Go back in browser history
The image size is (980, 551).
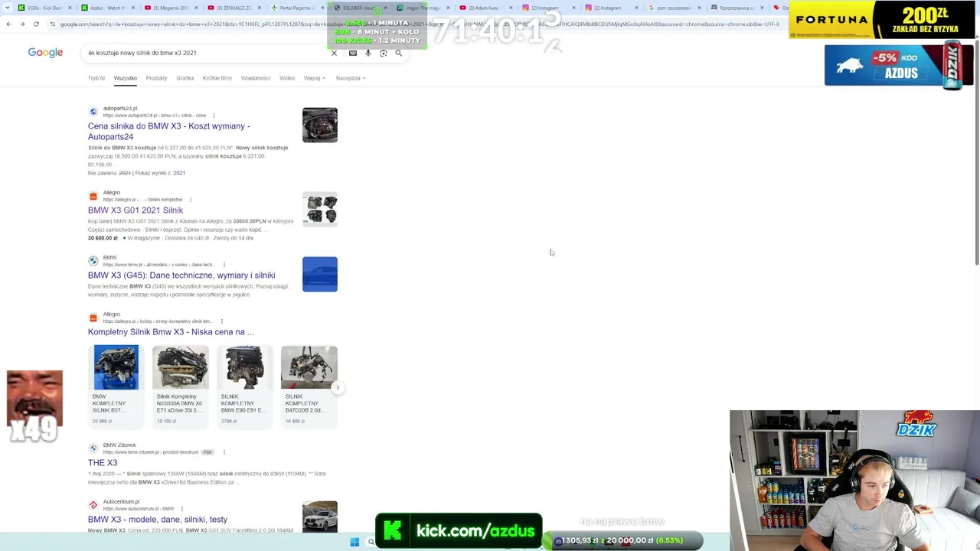coord(8,24)
